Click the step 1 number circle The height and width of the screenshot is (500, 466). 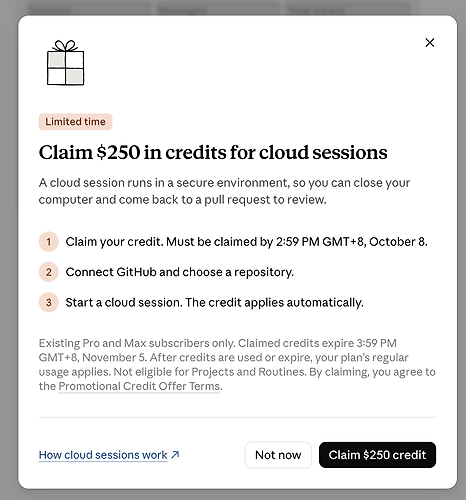(49, 241)
